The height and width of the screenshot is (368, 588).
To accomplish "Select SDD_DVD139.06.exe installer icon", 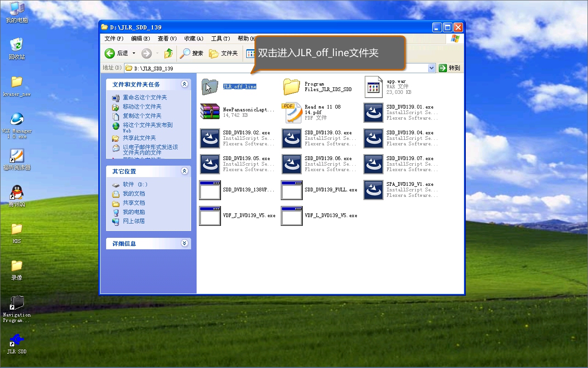I will pyautogui.click(x=292, y=164).
